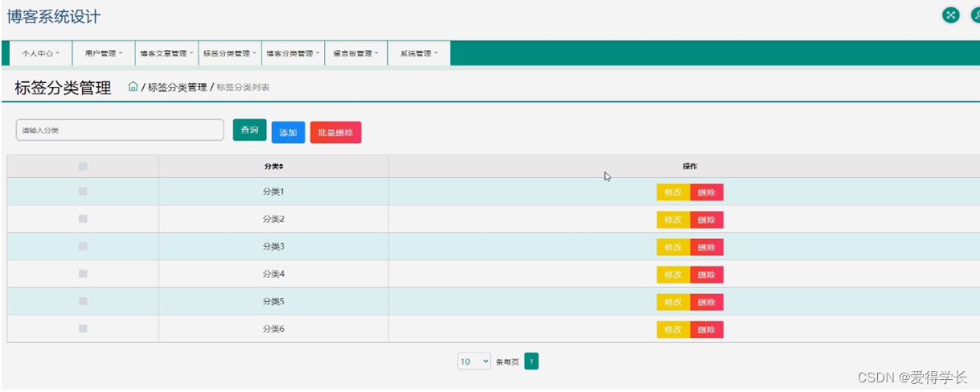The image size is (980, 392).
Task: Open the 用户管理 dropdown menu
Action: pos(104,53)
